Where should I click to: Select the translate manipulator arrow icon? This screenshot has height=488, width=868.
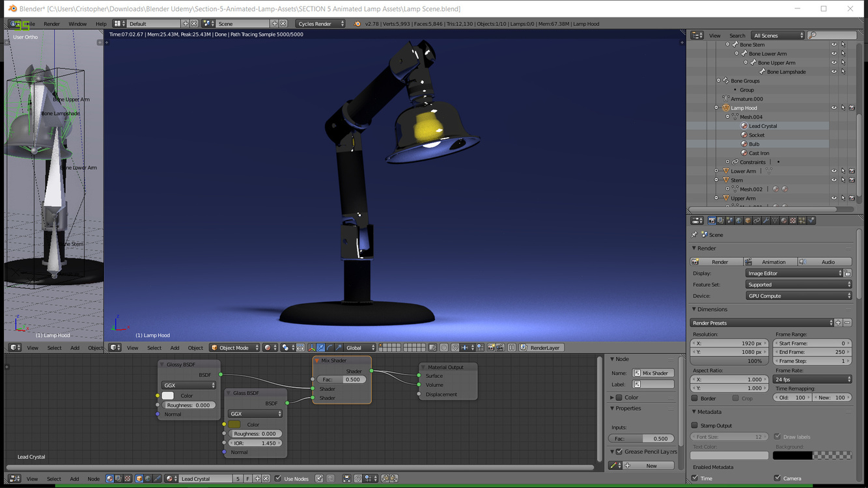click(x=320, y=347)
